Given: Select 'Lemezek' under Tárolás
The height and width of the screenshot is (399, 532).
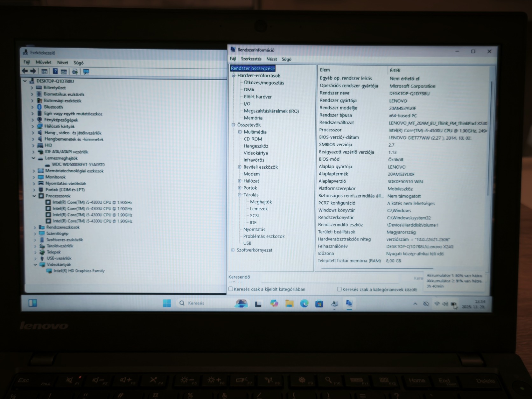Looking at the screenshot, I should (x=259, y=209).
